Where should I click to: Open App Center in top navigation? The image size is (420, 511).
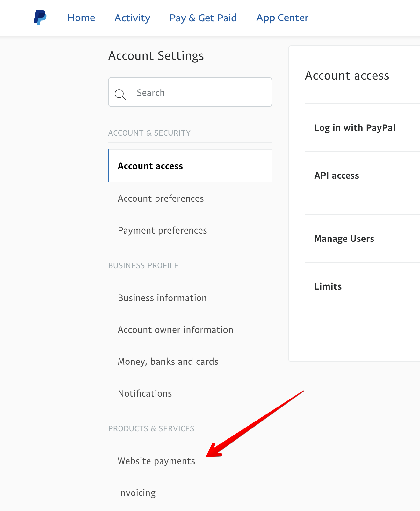pyautogui.click(x=282, y=18)
